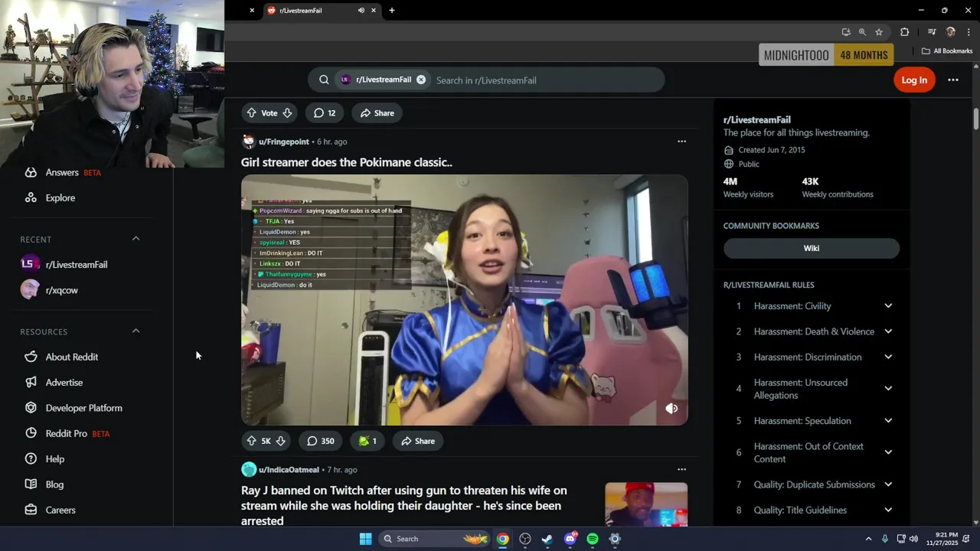980x551 pixels.
Task: Click the search magnifier icon in Reddit search
Action: pos(324,80)
